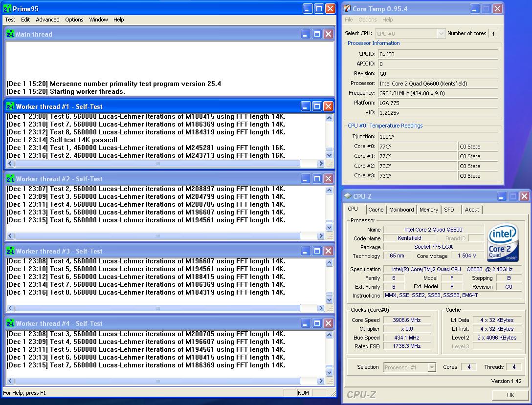
Task: Maximize the Worker thread #3 window
Action: (317, 251)
